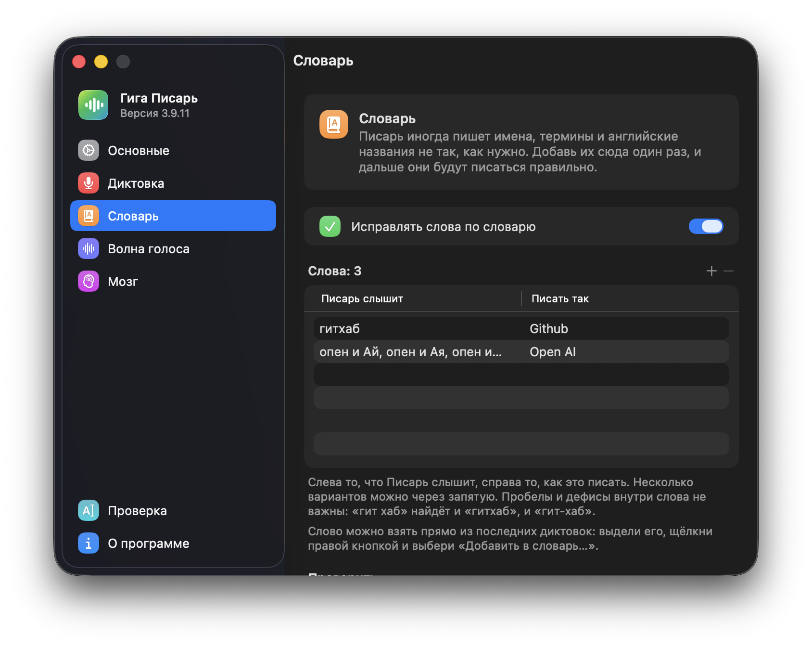
Task: Click the purple waveform icon for Волна голоса
Action: pyautogui.click(x=89, y=249)
